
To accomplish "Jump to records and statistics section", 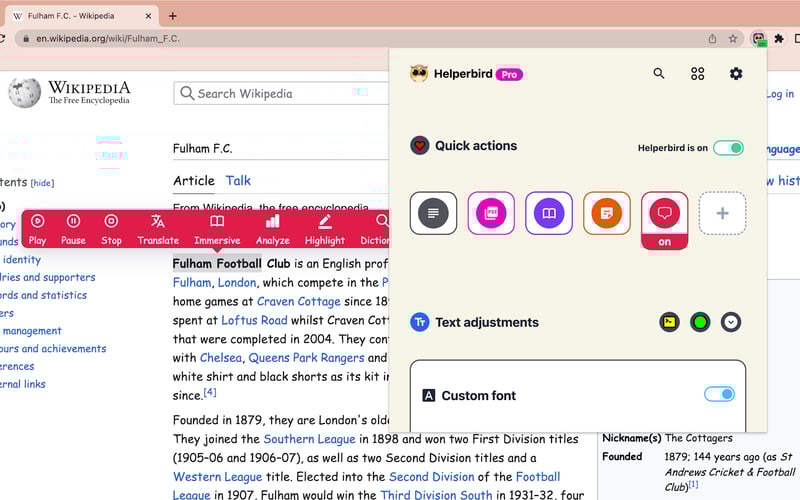I will (x=43, y=295).
